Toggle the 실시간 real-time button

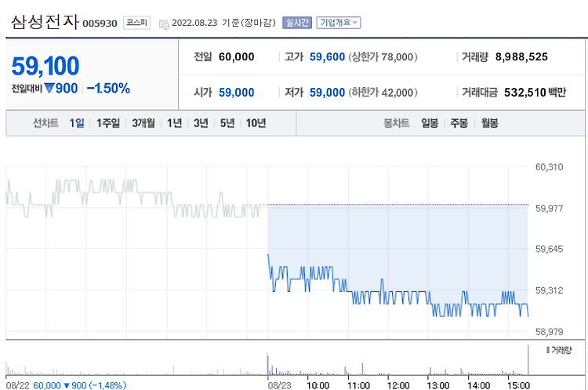coord(297,23)
